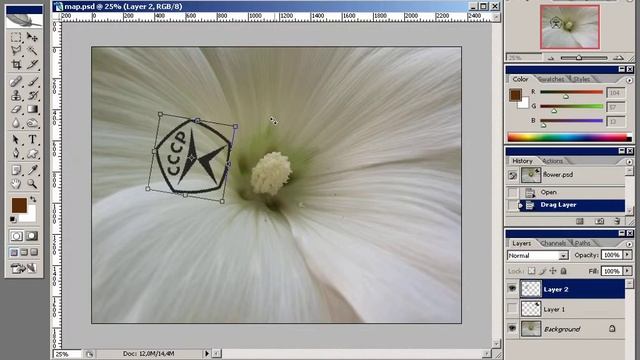
Task: Choose Full Screen with menu bar mode
Action: [24, 252]
